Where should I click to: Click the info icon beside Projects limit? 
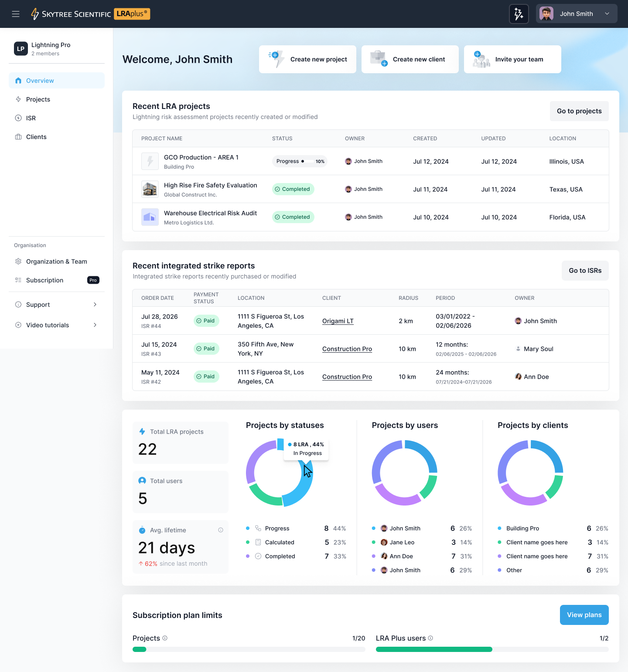point(165,638)
